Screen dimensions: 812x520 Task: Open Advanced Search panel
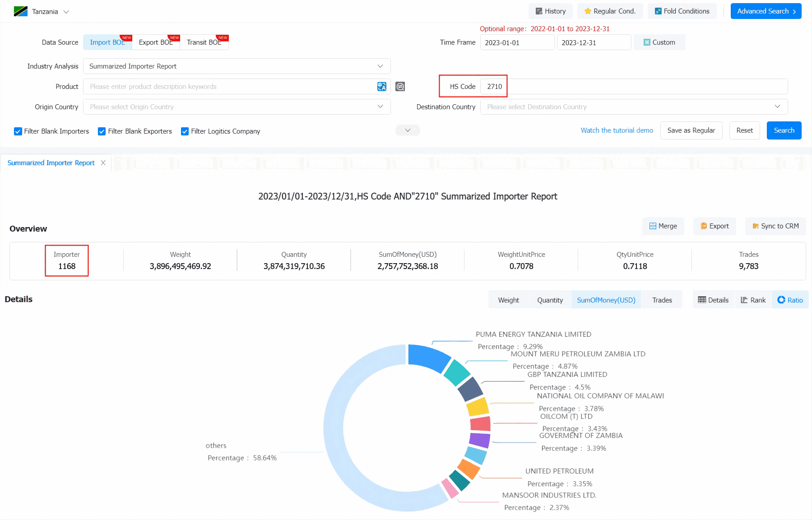(x=766, y=11)
